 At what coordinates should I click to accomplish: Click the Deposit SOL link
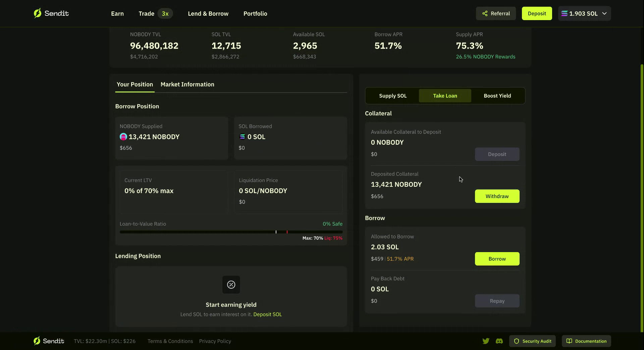267,314
